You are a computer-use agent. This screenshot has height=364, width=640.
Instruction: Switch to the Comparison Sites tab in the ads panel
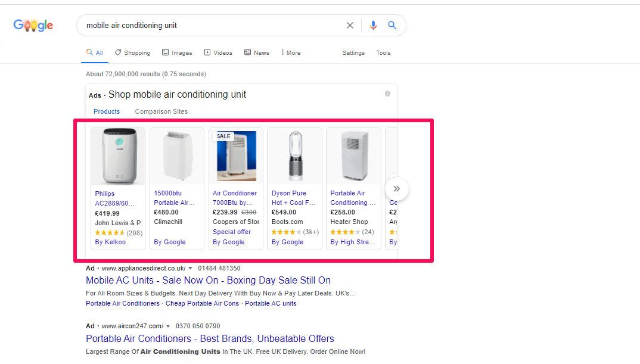161,111
